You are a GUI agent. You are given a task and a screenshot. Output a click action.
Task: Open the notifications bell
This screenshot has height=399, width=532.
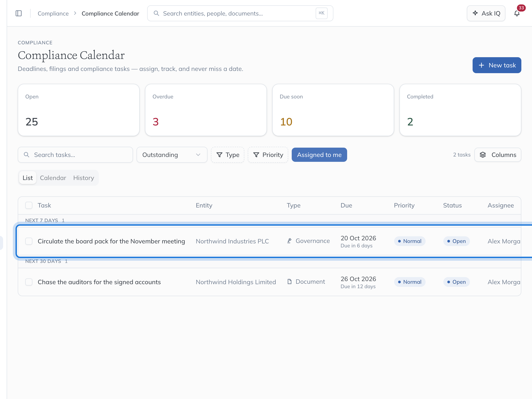click(517, 14)
